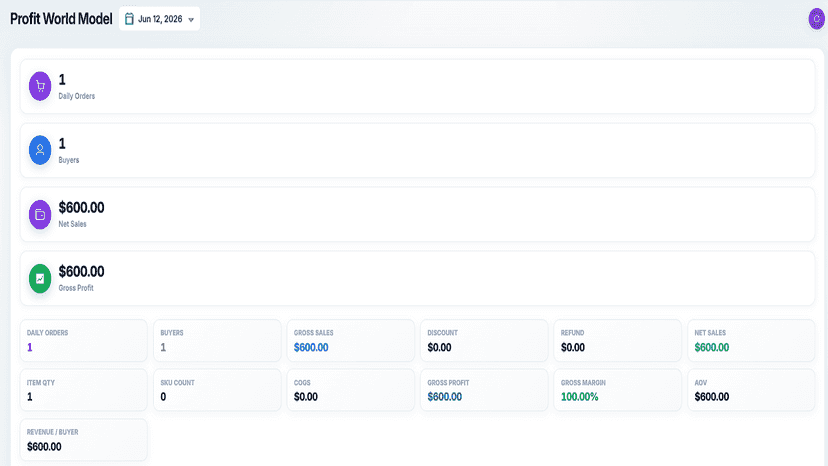The width and height of the screenshot is (828, 466).
Task: Click the GROSS MARGIN 100.00% value
Action: [x=579, y=397]
